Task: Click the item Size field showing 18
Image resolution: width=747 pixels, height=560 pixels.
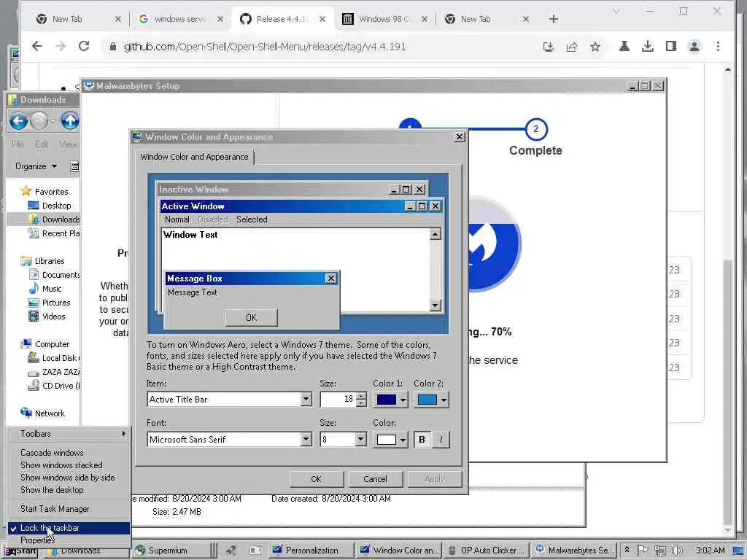Action: click(x=338, y=400)
